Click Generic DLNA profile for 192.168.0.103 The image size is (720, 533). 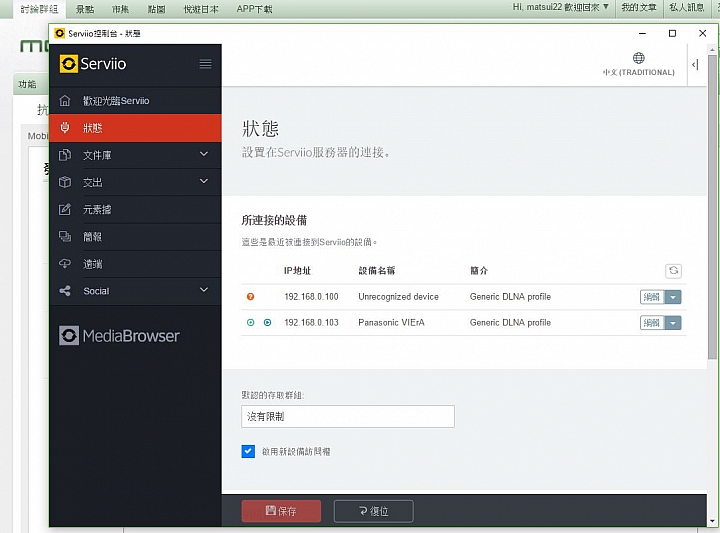[510, 323]
